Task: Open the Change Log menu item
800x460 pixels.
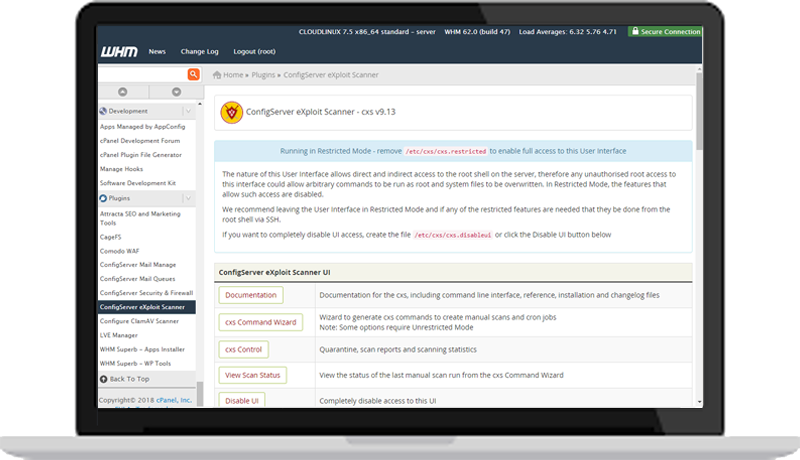Action: pos(199,52)
